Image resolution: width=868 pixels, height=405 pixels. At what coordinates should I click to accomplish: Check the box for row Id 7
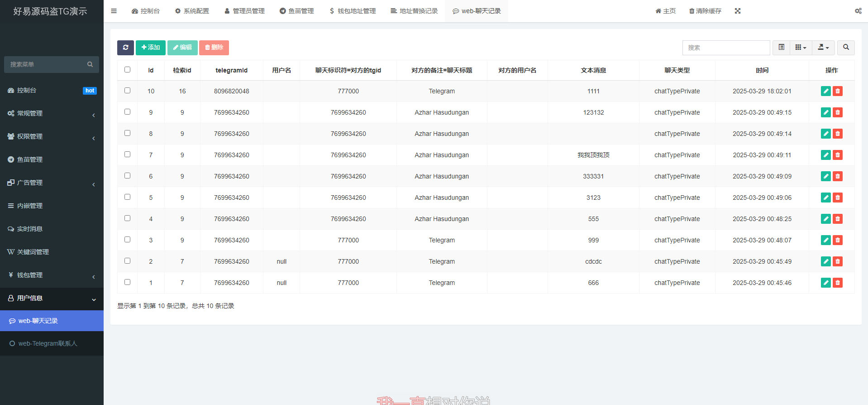[127, 154]
